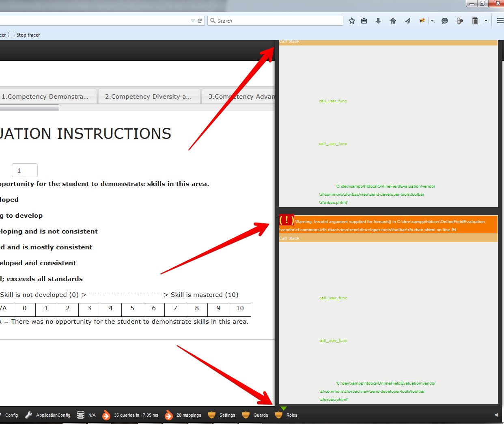
Task: Click the horizontal tab scrollbar thumb
Action: pyautogui.click(x=29, y=108)
